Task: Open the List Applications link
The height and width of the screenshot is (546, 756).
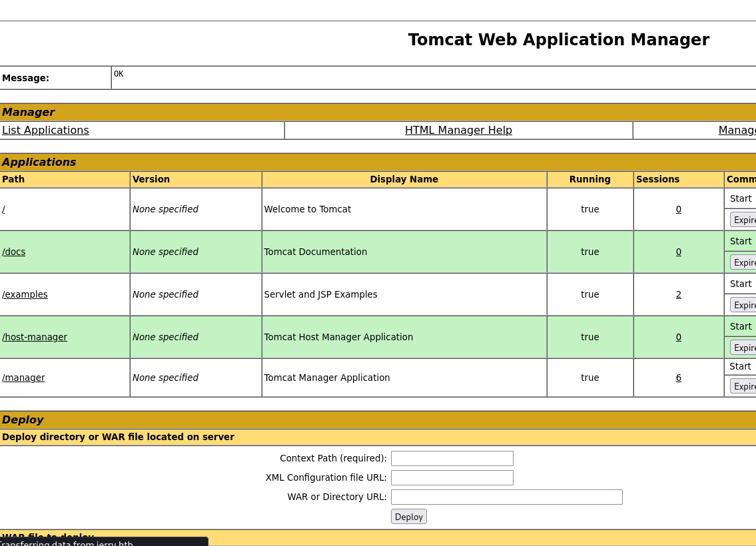Action: pyautogui.click(x=45, y=130)
